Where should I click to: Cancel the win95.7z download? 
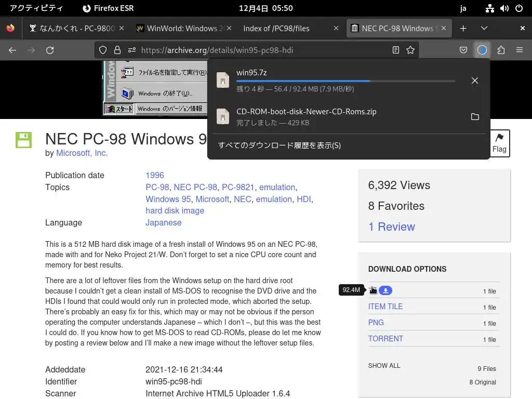(x=475, y=81)
